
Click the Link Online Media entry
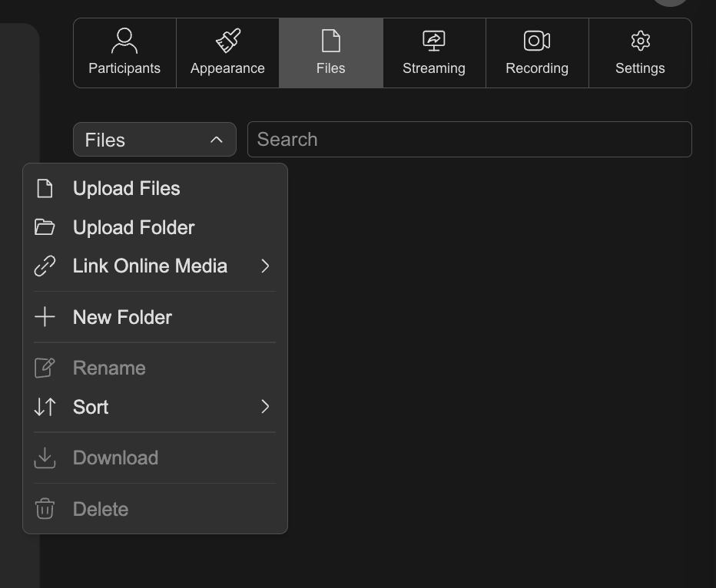point(154,266)
